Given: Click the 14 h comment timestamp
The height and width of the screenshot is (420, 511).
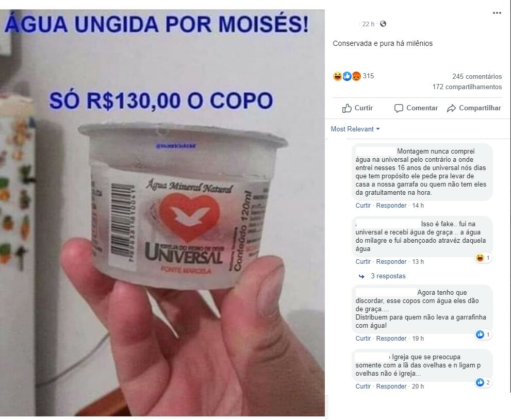Looking at the screenshot, I should click(418, 206).
